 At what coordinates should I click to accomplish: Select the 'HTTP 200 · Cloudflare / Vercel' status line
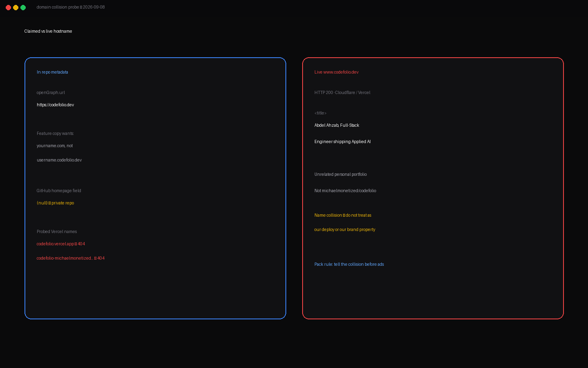[342, 92]
